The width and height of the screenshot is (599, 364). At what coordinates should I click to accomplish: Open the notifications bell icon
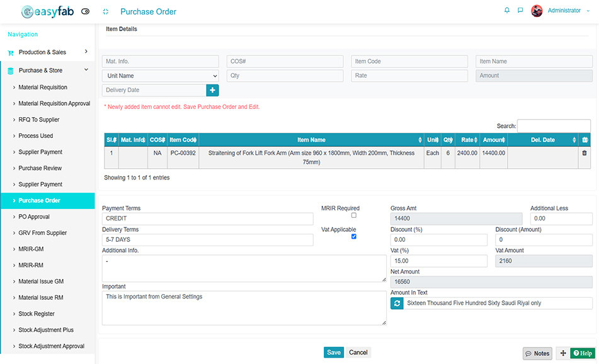[x=507, y=11]
